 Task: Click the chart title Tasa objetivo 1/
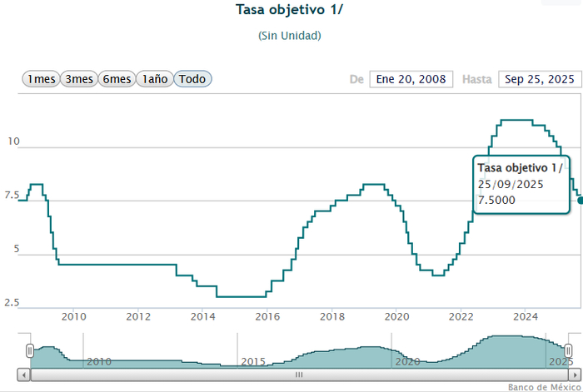tap(289, 10)
